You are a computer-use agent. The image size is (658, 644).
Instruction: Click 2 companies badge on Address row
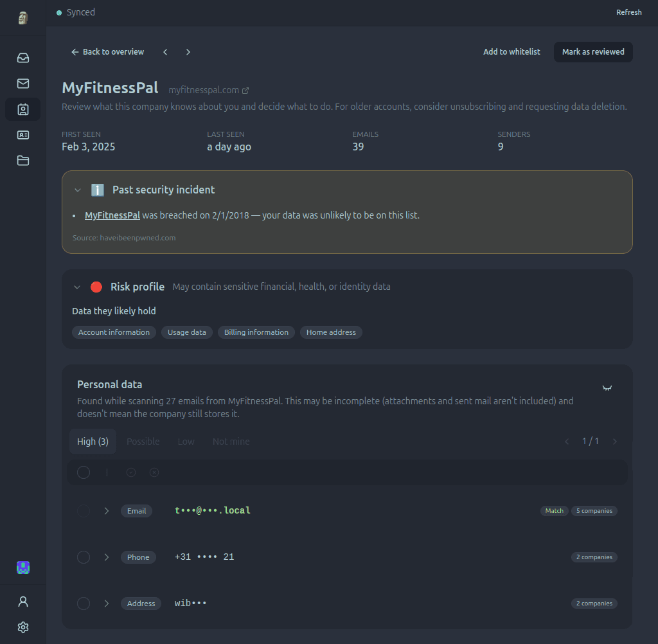(594, 604)
